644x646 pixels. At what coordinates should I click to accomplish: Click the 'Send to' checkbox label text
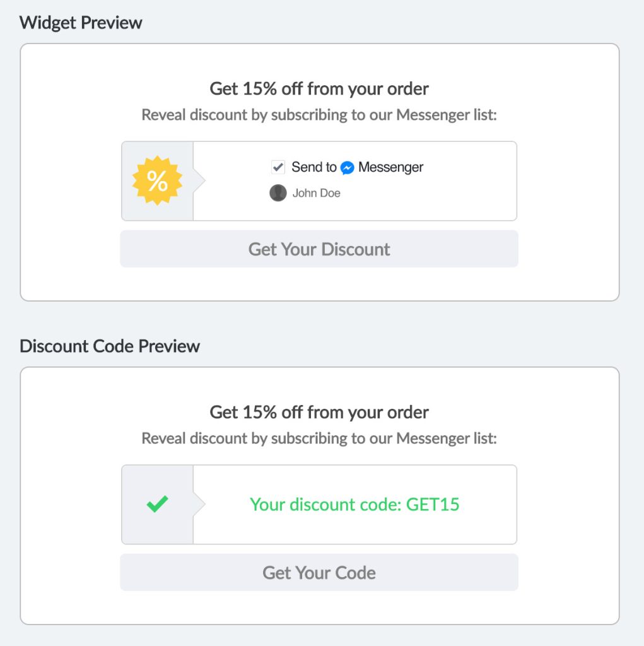(x=313, y=167)
